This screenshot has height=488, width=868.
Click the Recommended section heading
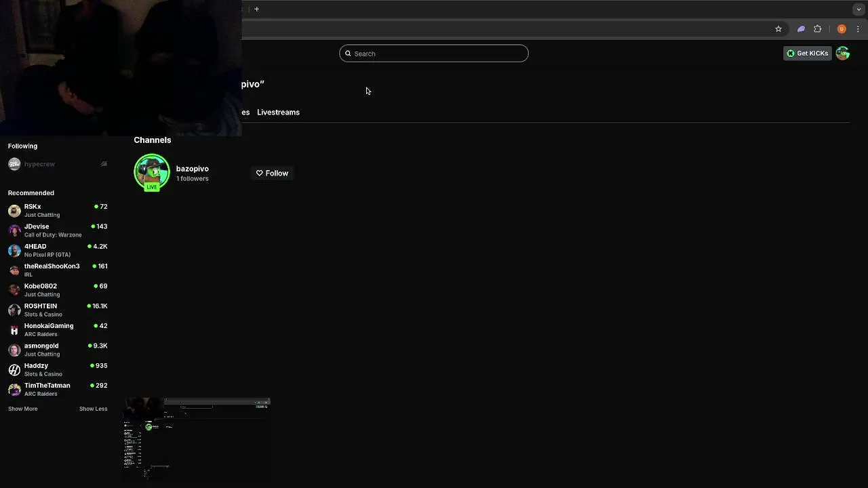(31, 193)
